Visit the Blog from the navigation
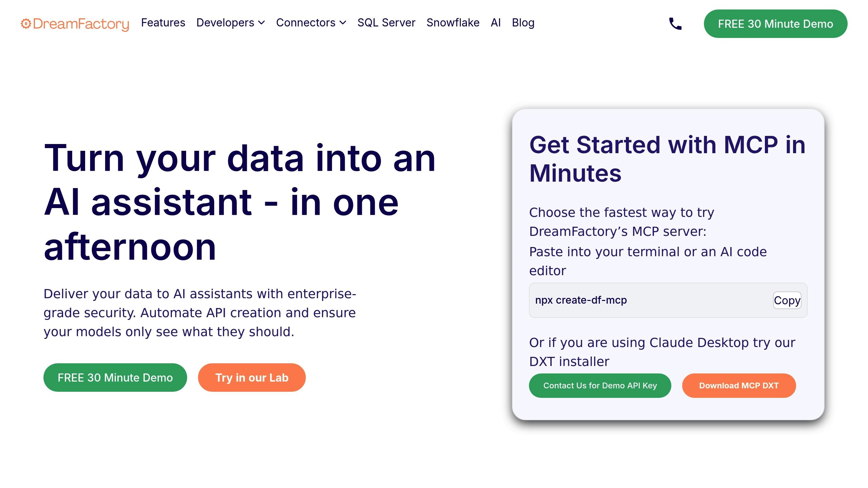 pos(523,23)
